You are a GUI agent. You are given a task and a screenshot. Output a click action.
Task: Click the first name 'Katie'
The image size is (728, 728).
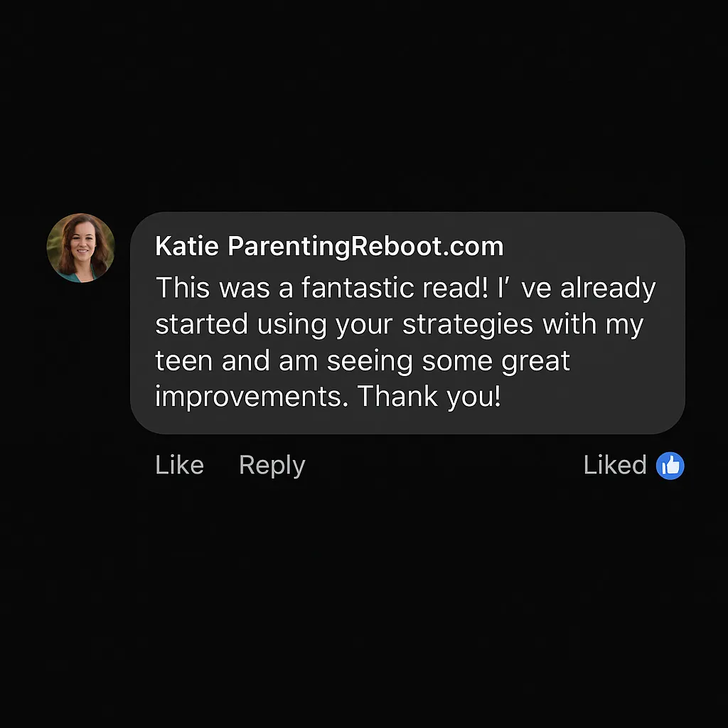187,246
